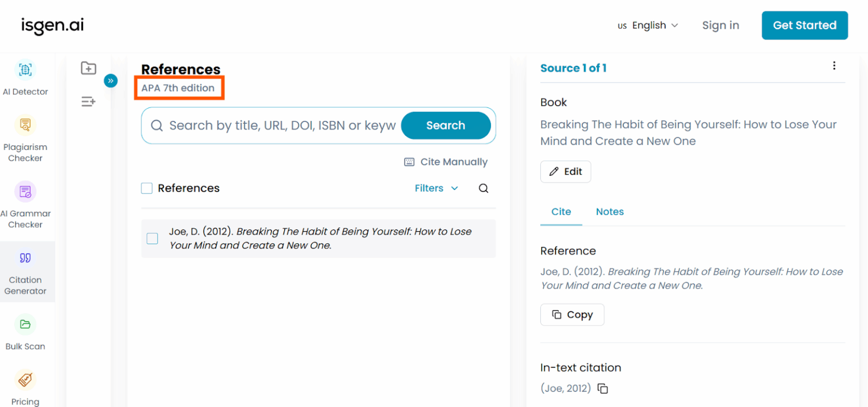
Task: Select all references via the References checkbox
Action: pyautogui.click(x=146, y=188)
